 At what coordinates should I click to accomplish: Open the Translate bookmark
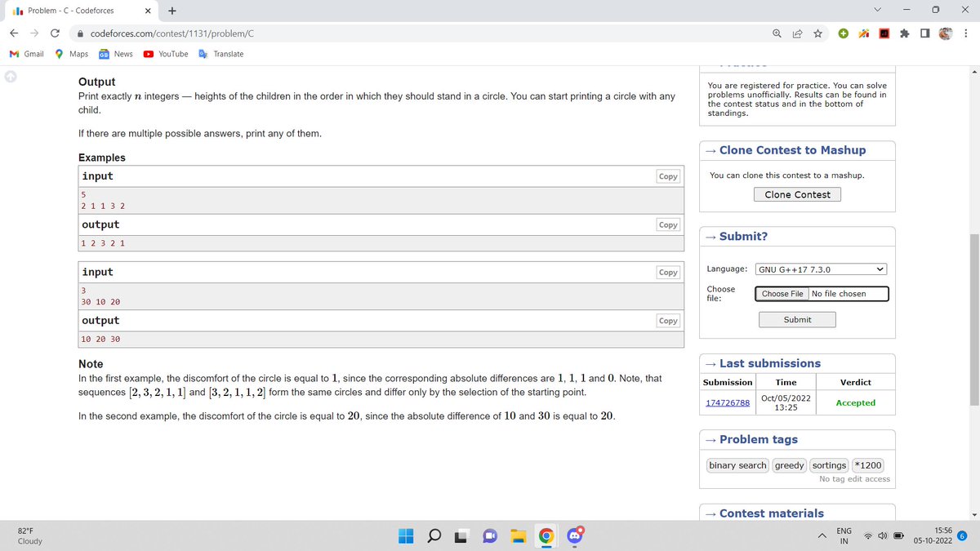[x=220, y=54]
